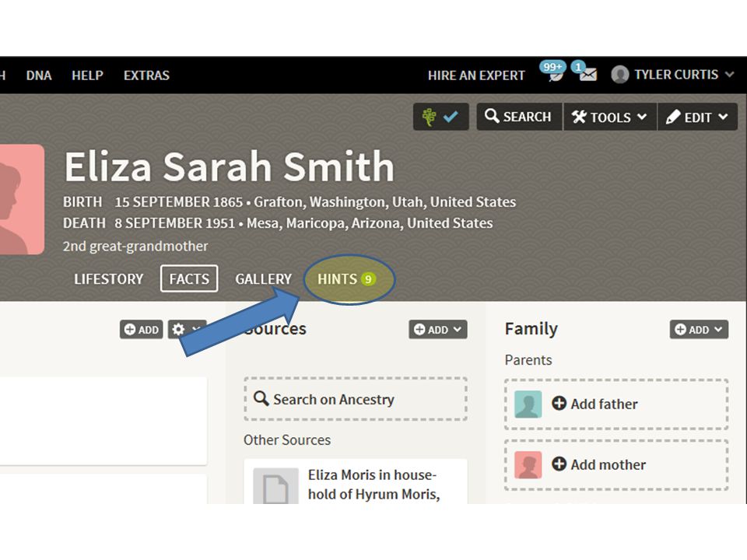The image size is (747, 560).
Task: Switch to the GALLERY tab
Action: click(x=264, y=279)
